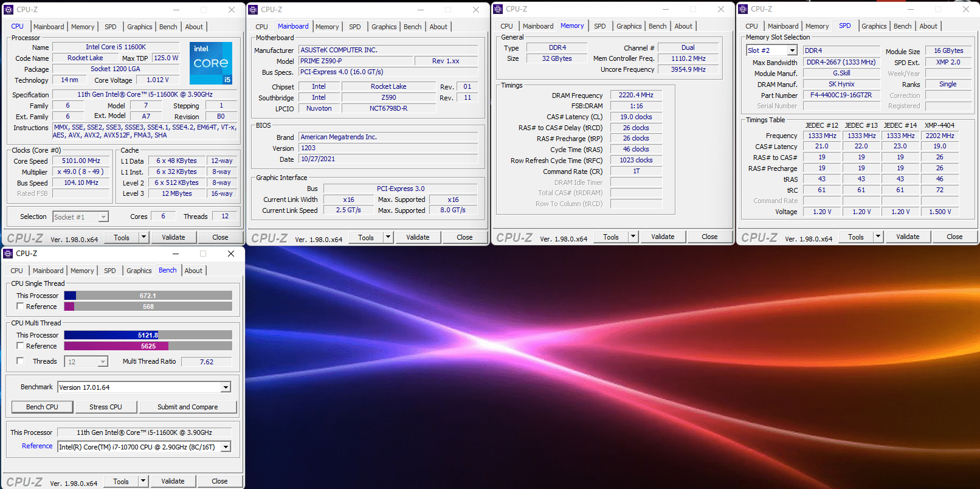Click the CPU-Z app icon in Mainboard window title bar
Screen dimensions: 980x489
coord(253,10)
